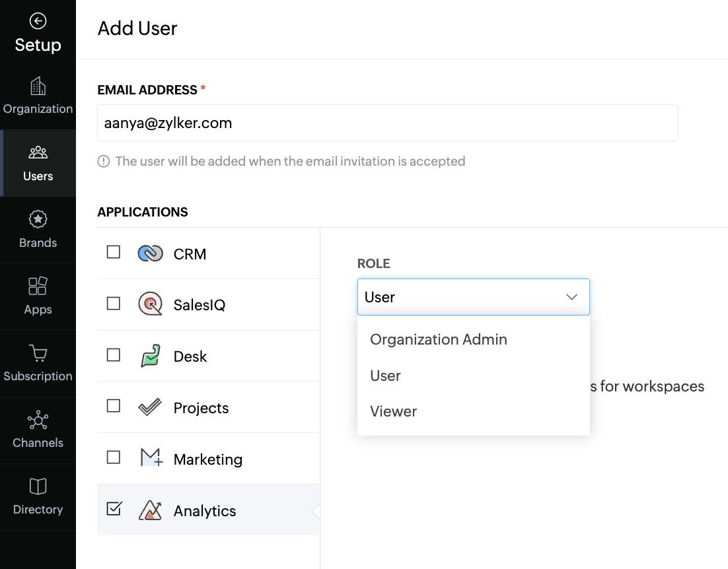
Task: Choose Viewer from the role list
Action: click(x=393, y=411)
